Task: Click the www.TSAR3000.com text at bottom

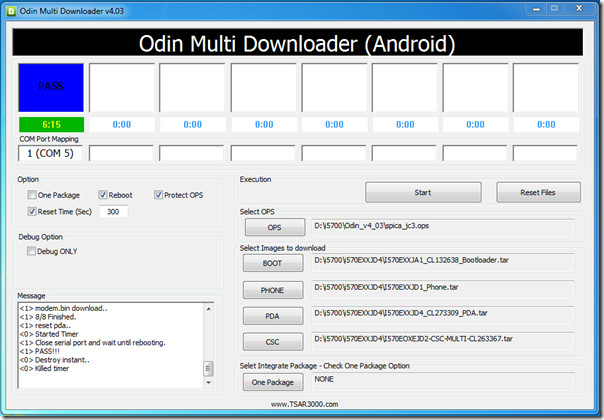Action: 304,404
